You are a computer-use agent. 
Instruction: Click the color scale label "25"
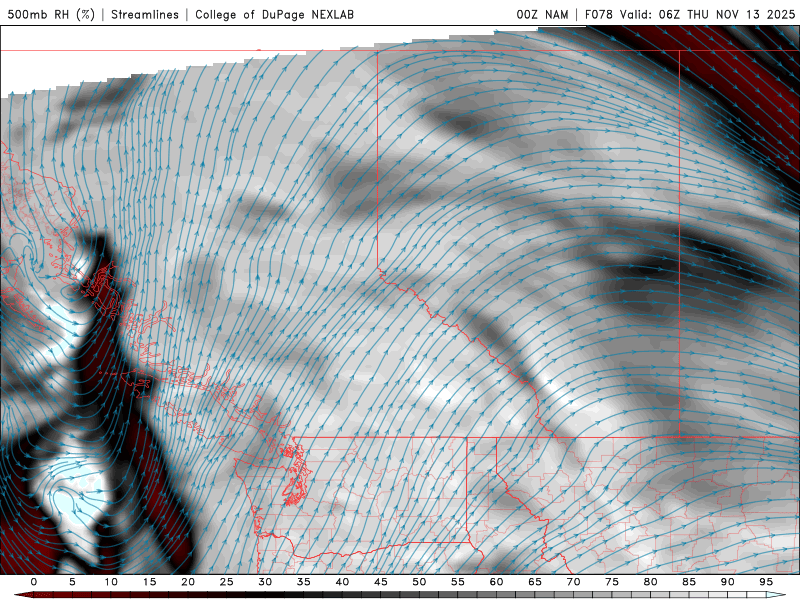pyautogui.click(x=227, y=582)
